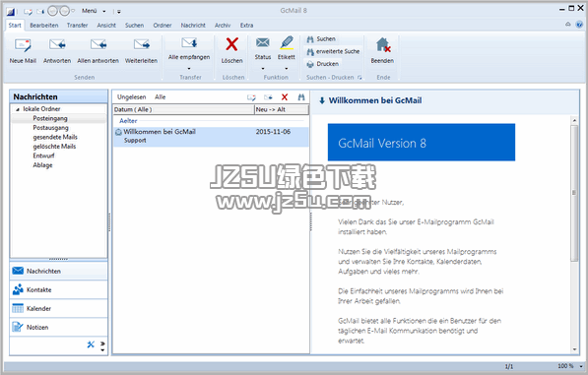This screenshot has height=375, width=588.
Task: Click the help icon at the ribbon's right end
Action: (x=579, y=25)
